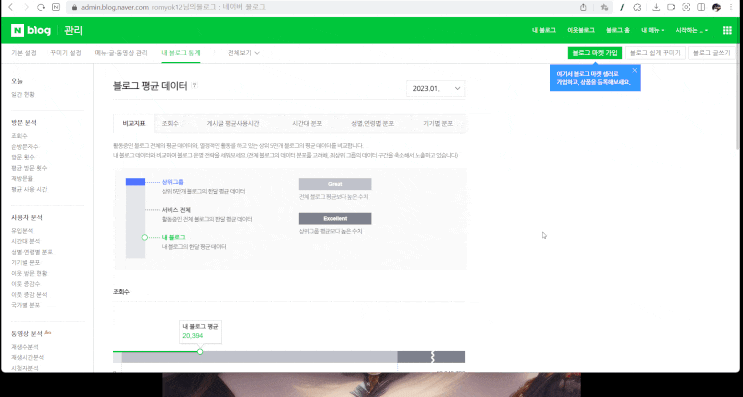743x397 pixels.
Task: Open 성별·연령별 분포 in the sidebar
Action: 32,252
